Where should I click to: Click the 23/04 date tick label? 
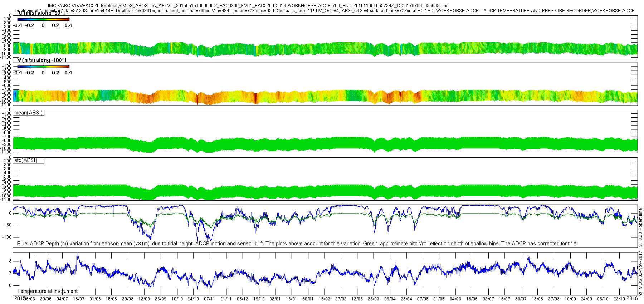click(406, 299)
